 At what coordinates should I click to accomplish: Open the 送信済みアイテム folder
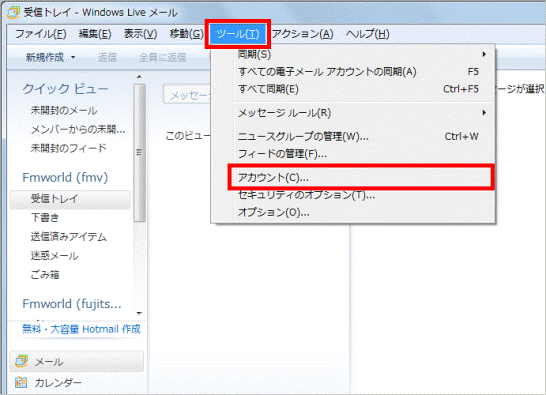point(69,237)
